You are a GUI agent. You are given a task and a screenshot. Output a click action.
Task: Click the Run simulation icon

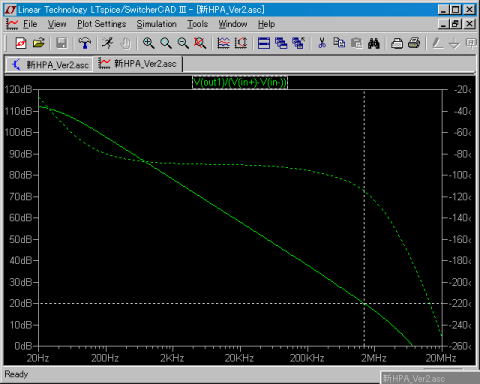point(107,43)
